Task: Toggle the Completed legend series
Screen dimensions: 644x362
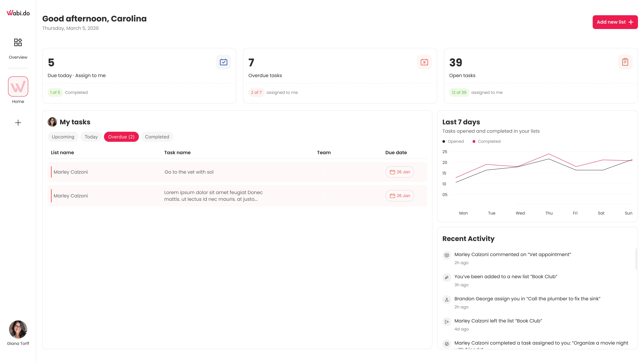Action: coord(487,141)
